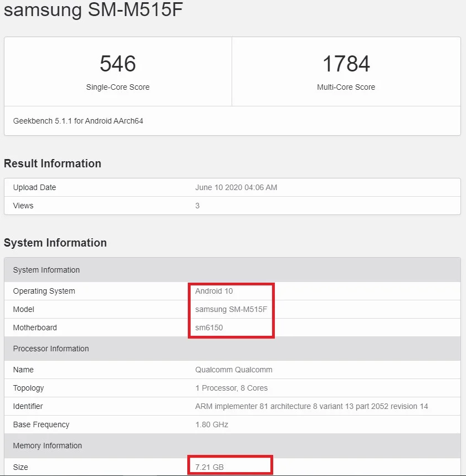Click the gray System Information table header
The width and height of the screenshot is (466, 476).
point(233,270)
